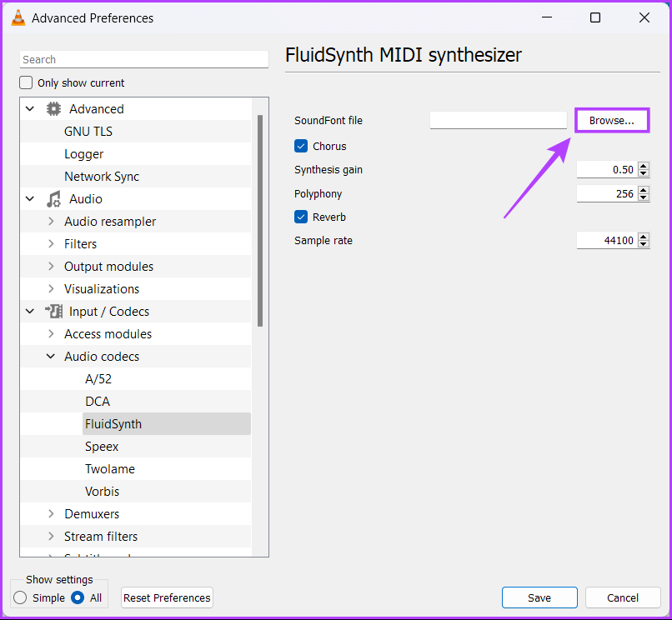Select the Simple settings radio button
The height and width of the screenshot is (620, 672).
pyautogui.click(x=20, y=597)
